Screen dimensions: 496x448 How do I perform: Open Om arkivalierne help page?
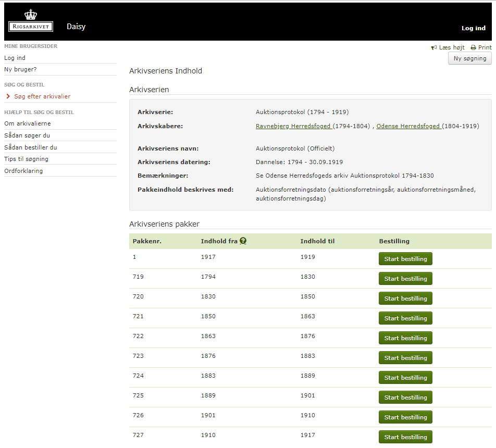point(27,123)
